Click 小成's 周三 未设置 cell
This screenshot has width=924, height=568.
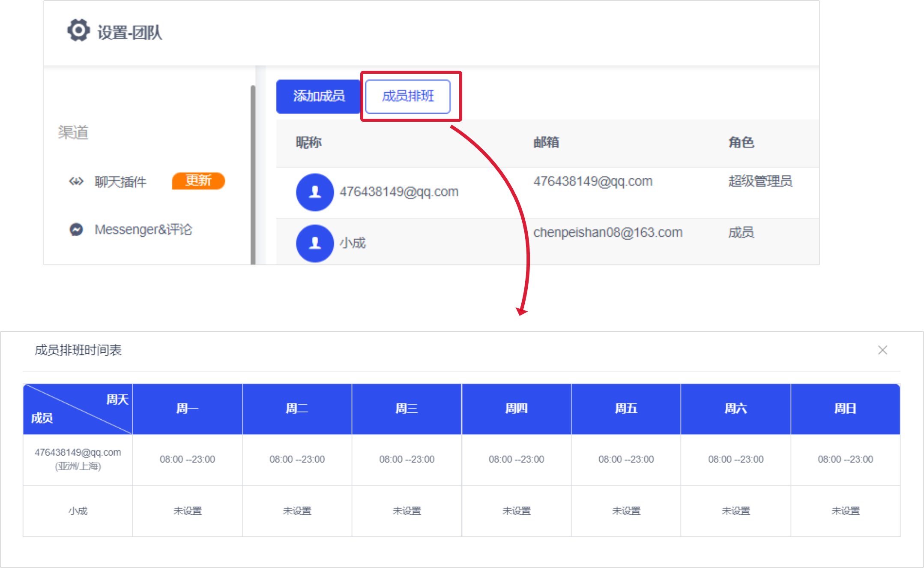tap(407, 511)
